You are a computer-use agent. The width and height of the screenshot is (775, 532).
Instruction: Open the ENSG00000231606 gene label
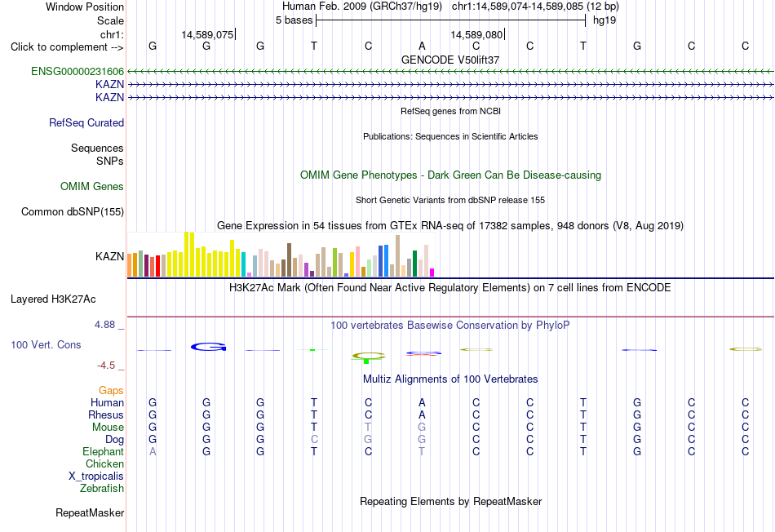pos(77,71)
